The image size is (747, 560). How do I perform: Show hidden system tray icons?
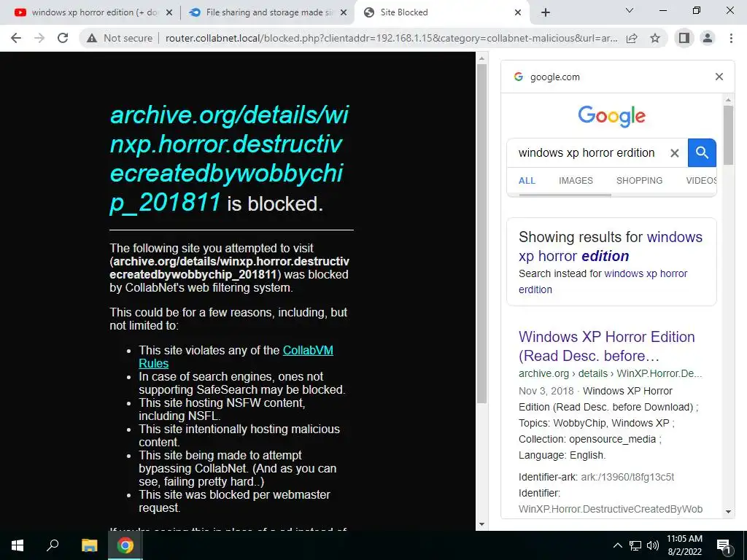[617, 545]
